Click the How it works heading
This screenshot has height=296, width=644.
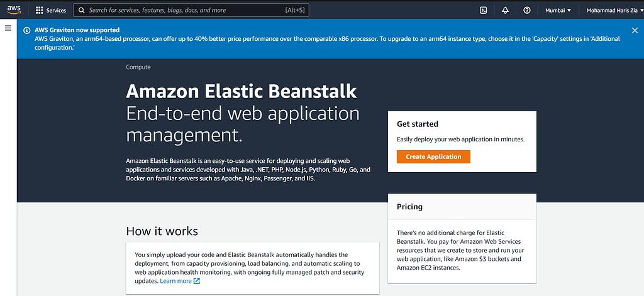(162, 231)
